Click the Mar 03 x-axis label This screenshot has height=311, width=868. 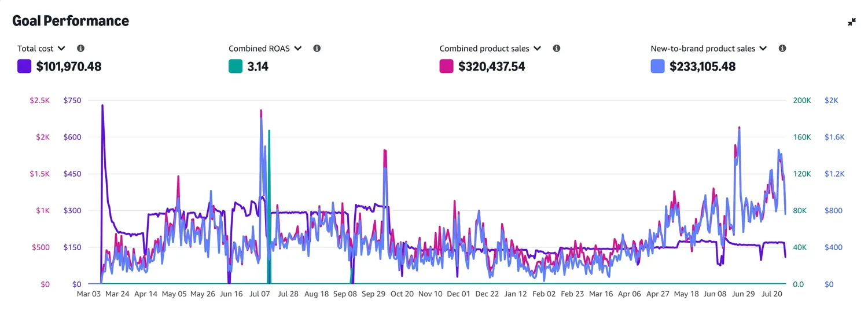[89, 294]
